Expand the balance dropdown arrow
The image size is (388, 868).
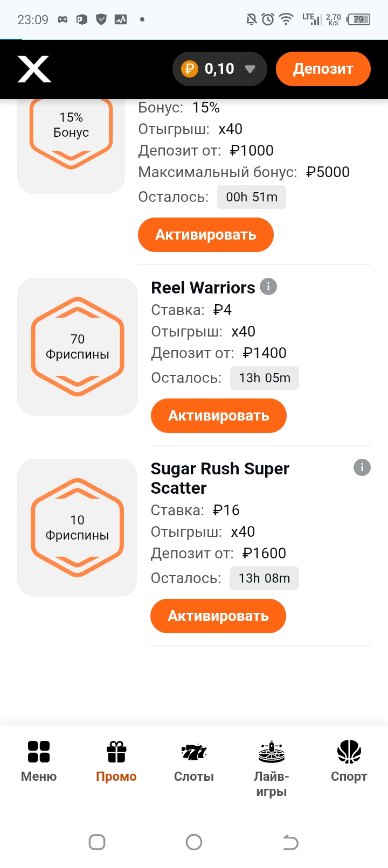pyautogui.click(x=250, y=69)
